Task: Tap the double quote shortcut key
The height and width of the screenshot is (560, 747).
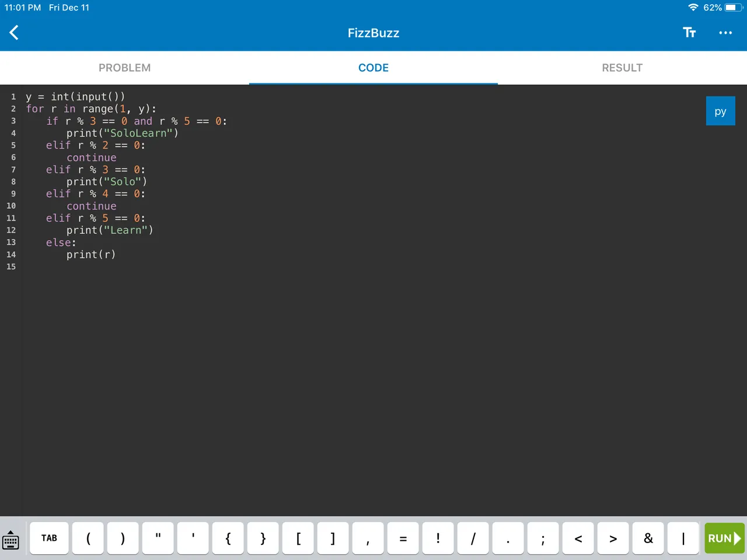Action: 158,538
